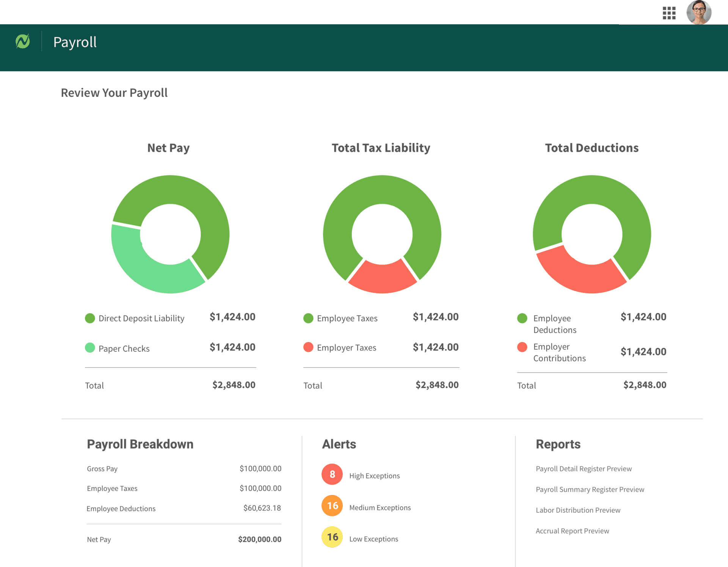Click the High Exceptions red badge
This screenshot has height=567, width=728.
pyautogui.click(x=332, y=474)
